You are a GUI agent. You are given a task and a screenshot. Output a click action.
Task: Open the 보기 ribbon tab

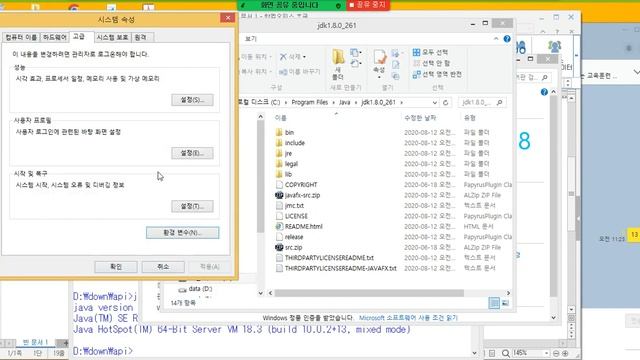251,39
